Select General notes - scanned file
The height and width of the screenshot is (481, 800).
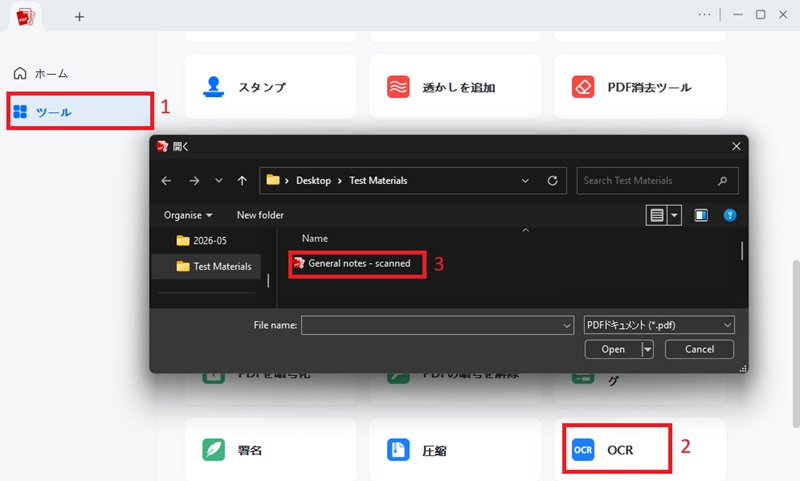[x=352, y=263]
